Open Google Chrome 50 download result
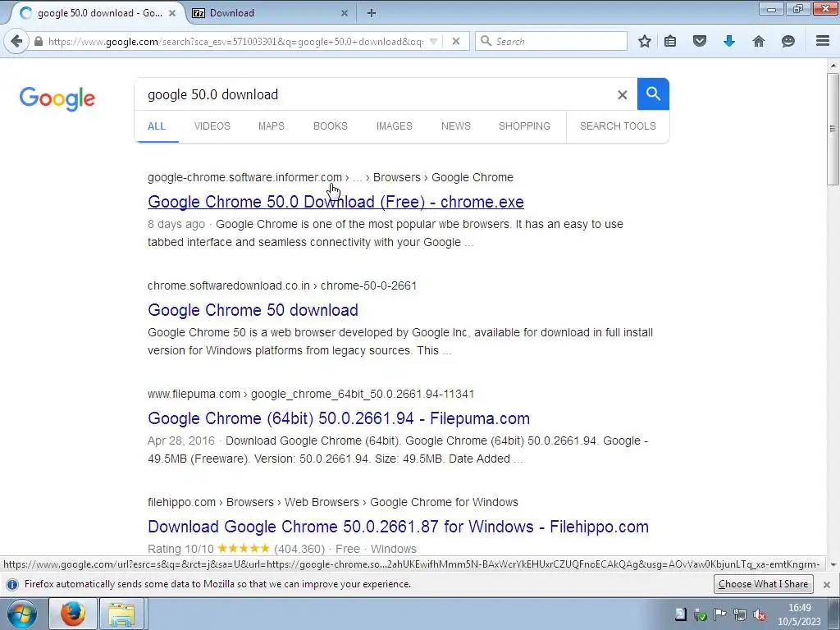This screenshot has width=840, height=630. [253, 310]
